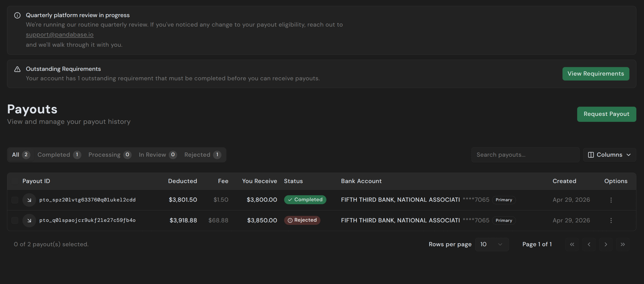Sort by the You Receive column header
Screen dimensions: 644x284
(x=259, y=181)
